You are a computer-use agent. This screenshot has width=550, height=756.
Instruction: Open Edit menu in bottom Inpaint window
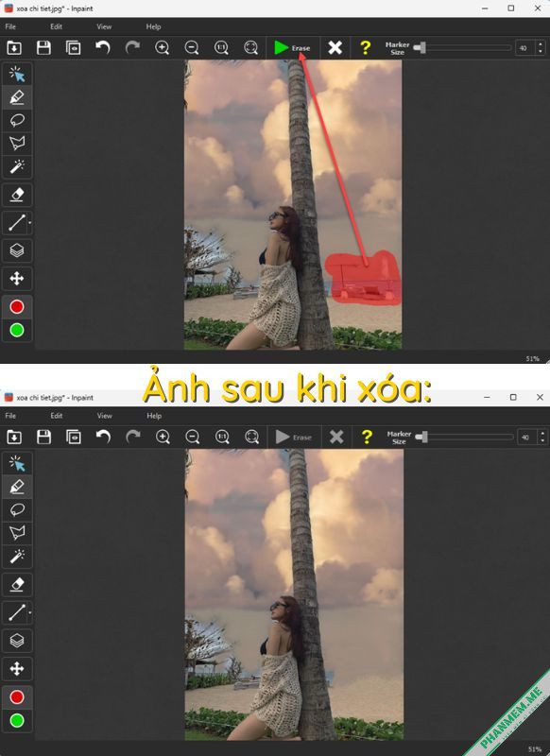coord(57,416)
